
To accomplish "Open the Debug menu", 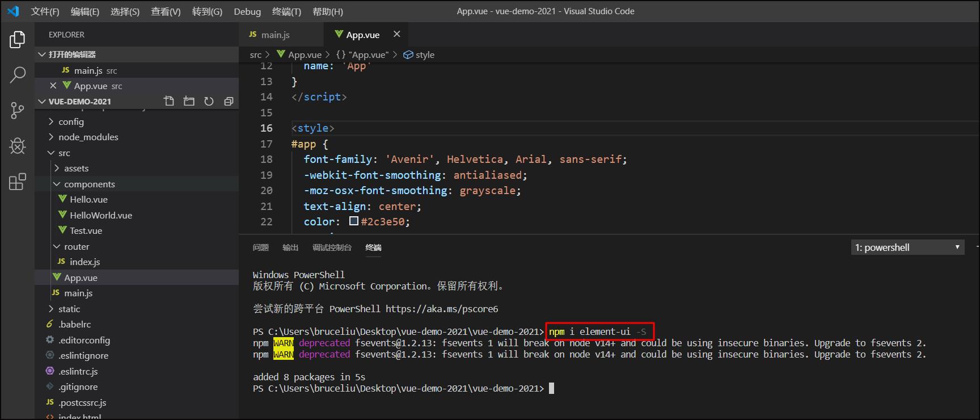I will pos(247,11).
